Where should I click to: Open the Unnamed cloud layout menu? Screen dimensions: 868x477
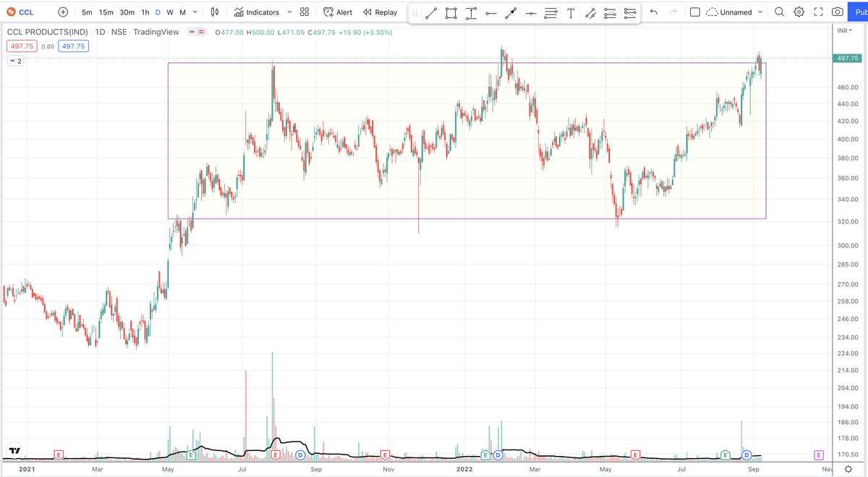pyautogui.click(x=729, y=12)
